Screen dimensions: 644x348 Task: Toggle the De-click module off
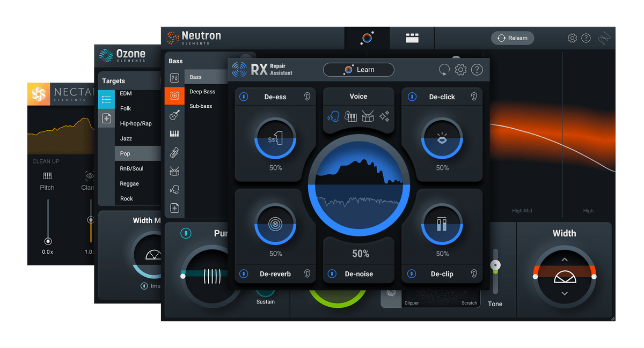(x=412, y=97)
